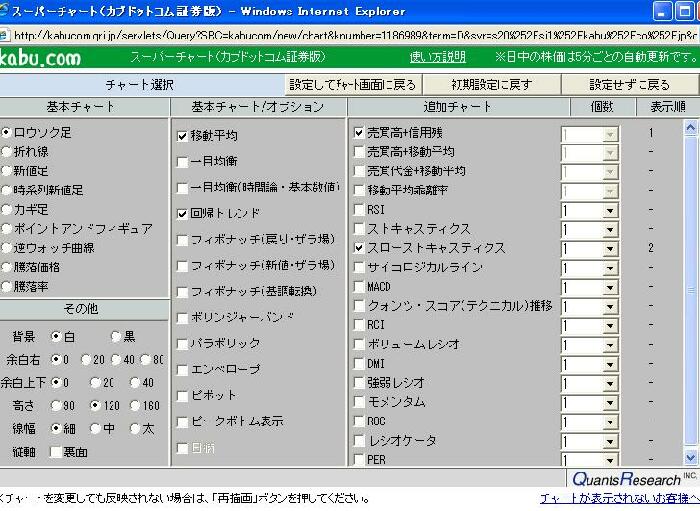This screenshot has width=700, height=511.
Task: Open the RSI count dropdown
Action: click(x=610, y=211)
